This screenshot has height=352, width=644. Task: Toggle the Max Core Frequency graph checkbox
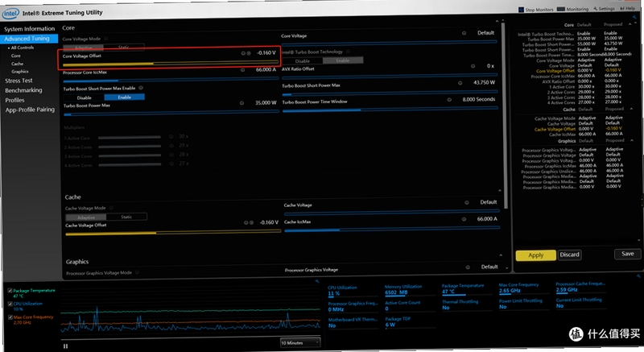10,317
